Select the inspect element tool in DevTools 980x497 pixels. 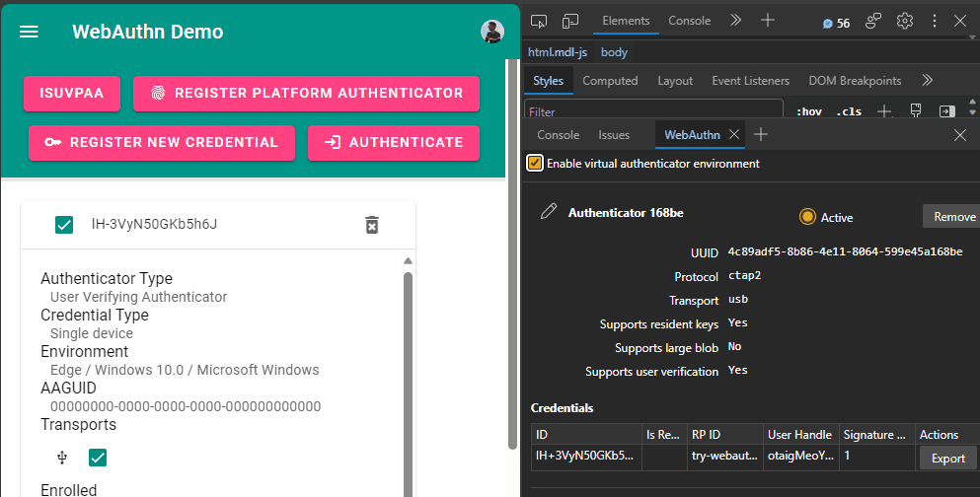(x=539, y=22)
